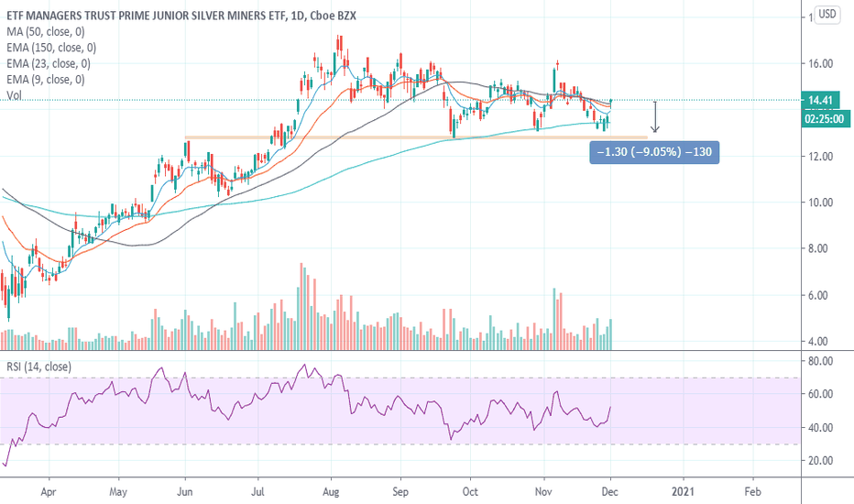854x504 pixels.
Task: Click the May date label on time axis
Action: click(118, 491)
